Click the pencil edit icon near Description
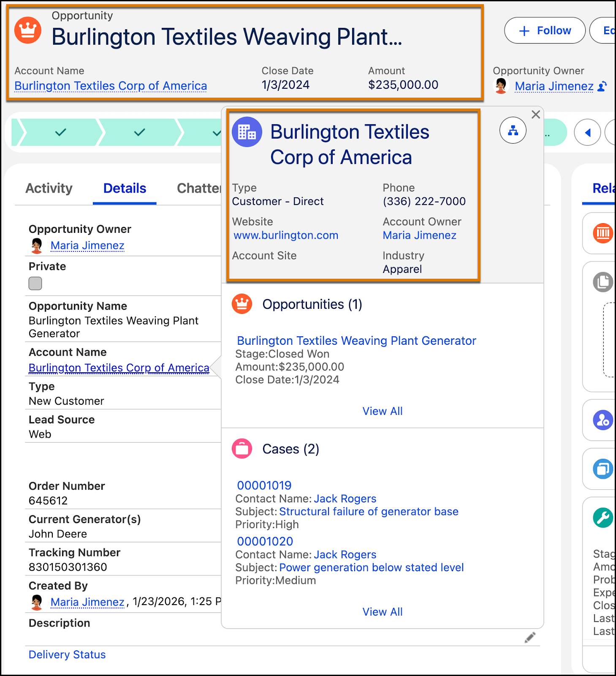 pyautogui.click(x=530, y=638)
